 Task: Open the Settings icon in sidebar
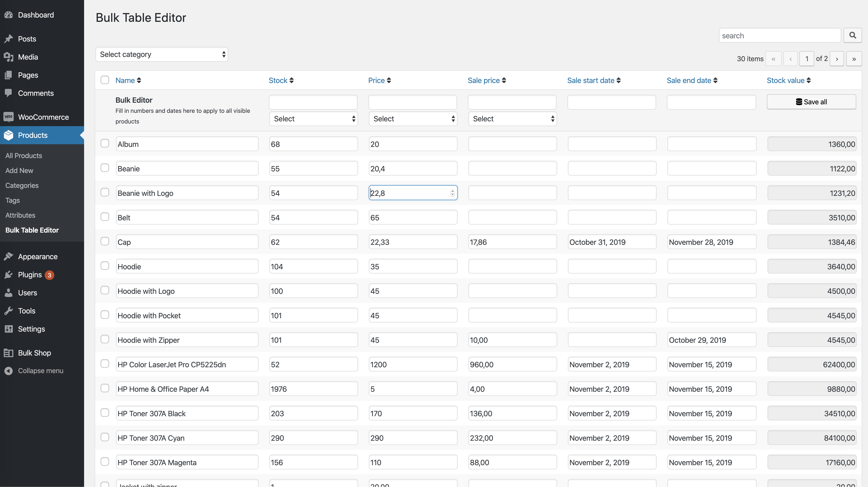(9, 329)
